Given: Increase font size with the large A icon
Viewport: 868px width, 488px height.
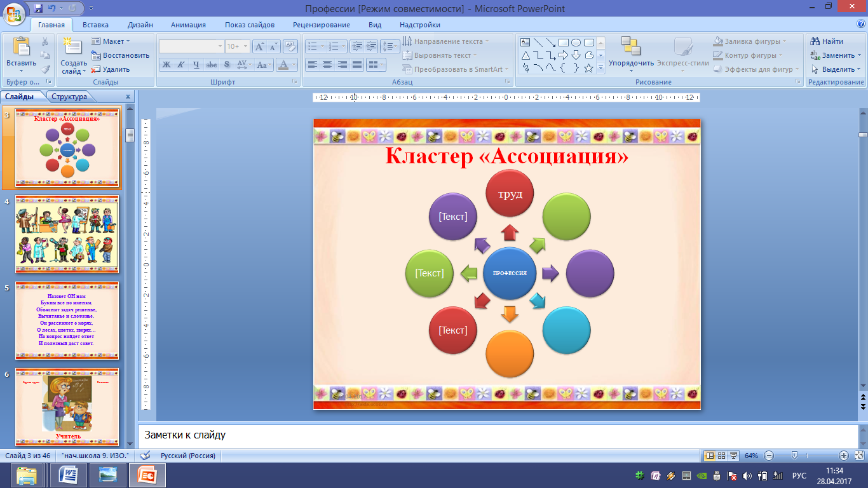Looking at the screenshot, I should [x=259, y=46].
